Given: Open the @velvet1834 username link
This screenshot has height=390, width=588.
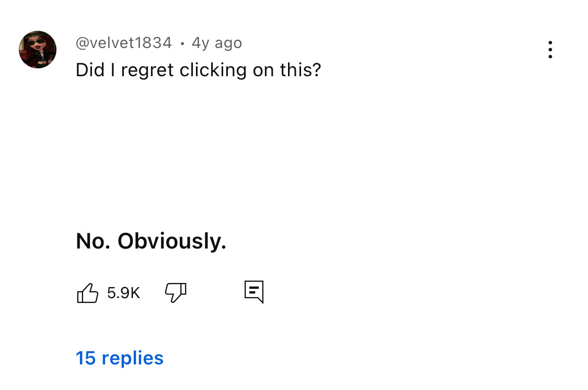Looking at the screenshot, I should 124,43.
